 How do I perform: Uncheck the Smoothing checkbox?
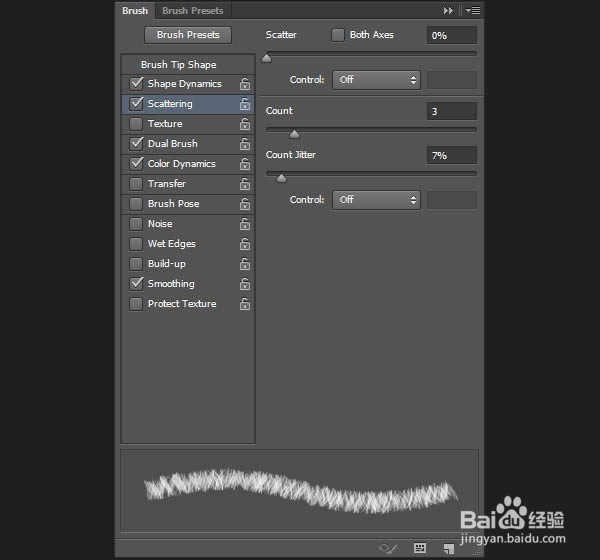[x=136, y=283]
